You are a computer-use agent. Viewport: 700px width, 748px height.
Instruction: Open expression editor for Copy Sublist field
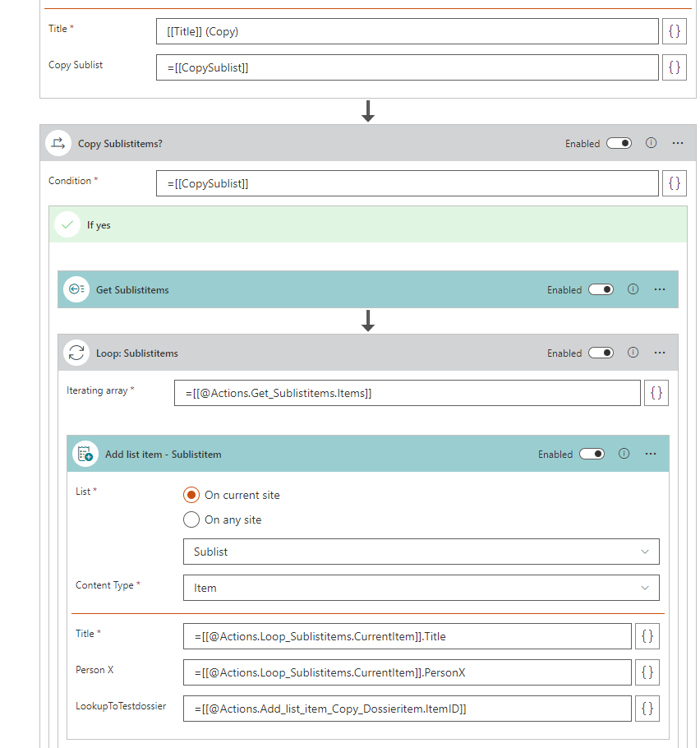click(674, 67)
